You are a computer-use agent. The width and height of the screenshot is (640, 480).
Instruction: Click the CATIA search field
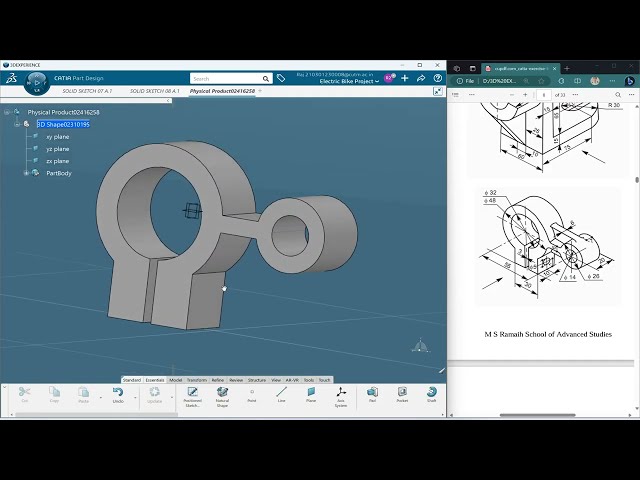click(226, 78)
